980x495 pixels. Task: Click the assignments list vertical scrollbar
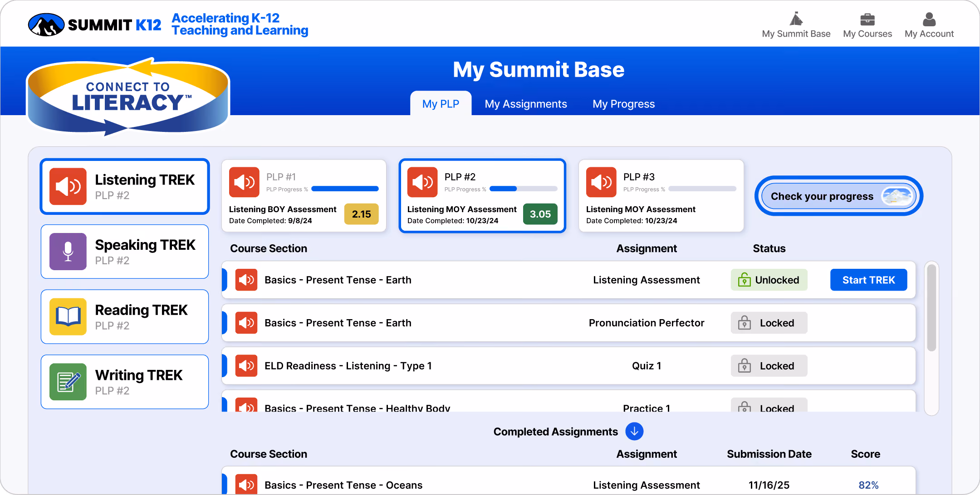coord(931,338)
